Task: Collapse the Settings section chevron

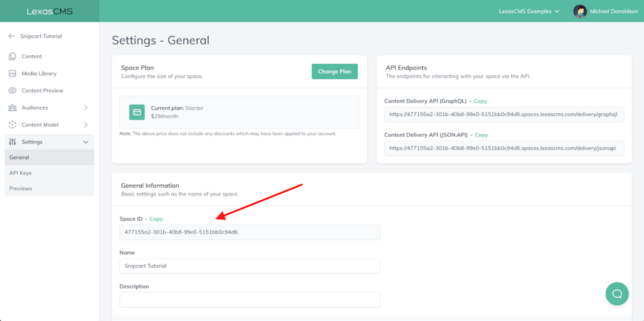Action: [x=86, y=142]
